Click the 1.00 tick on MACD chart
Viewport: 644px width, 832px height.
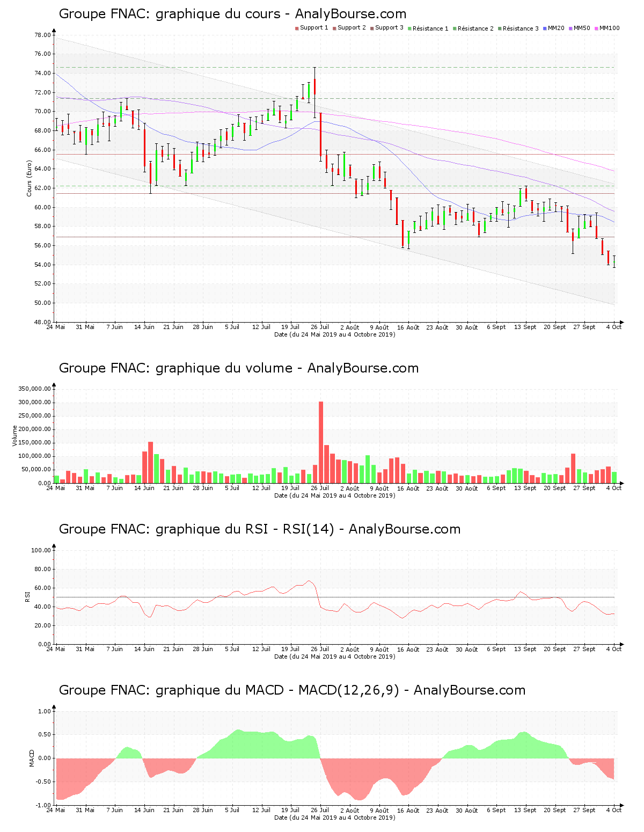[45, 711]
